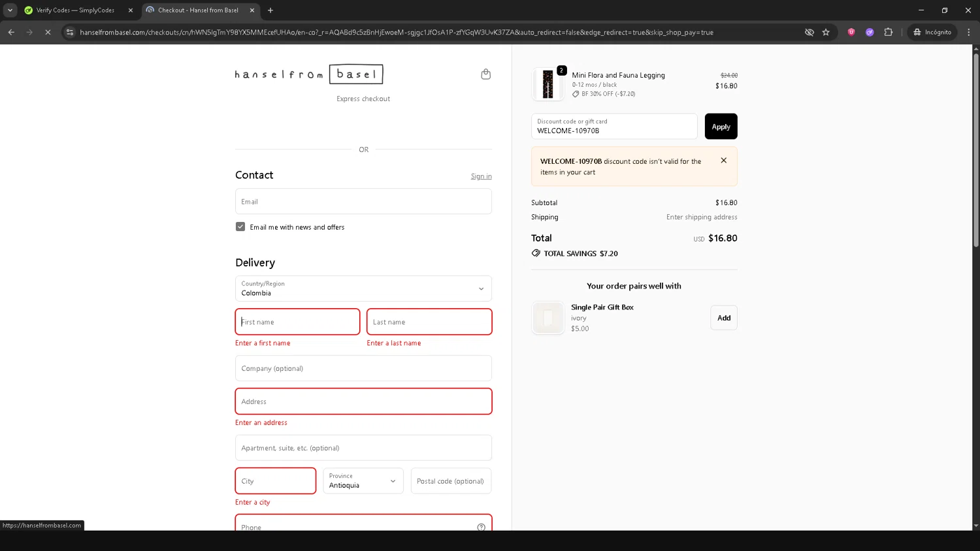This screenshot has height=551, width=980.
Task: Click the Enter shipping address text
Action: click(x=702, y=217)
